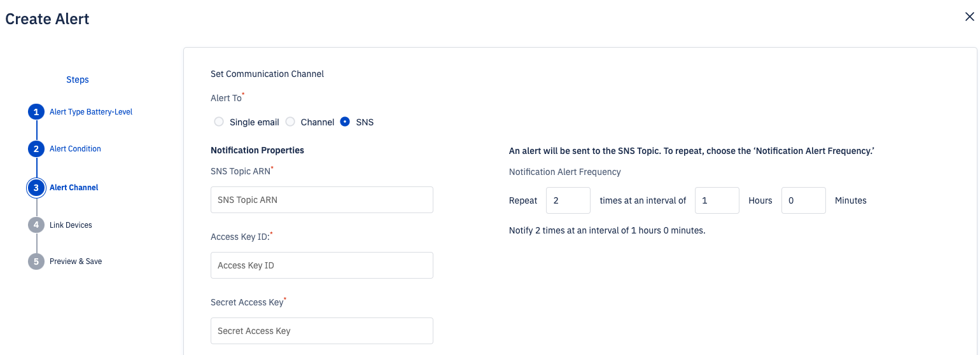This screenshot has height=355, width=980.
Task: Click into the Access Key ID field
Action: [x=322, y=265]
